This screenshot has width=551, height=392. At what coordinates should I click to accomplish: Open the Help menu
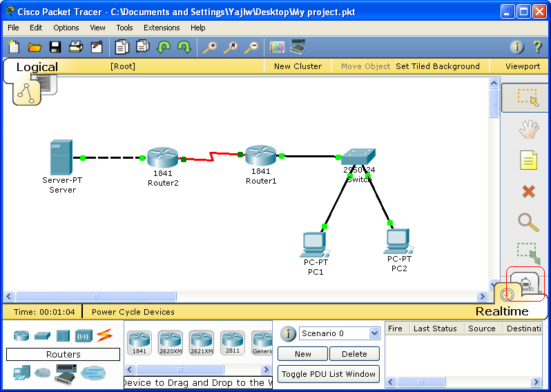point(198,28)
